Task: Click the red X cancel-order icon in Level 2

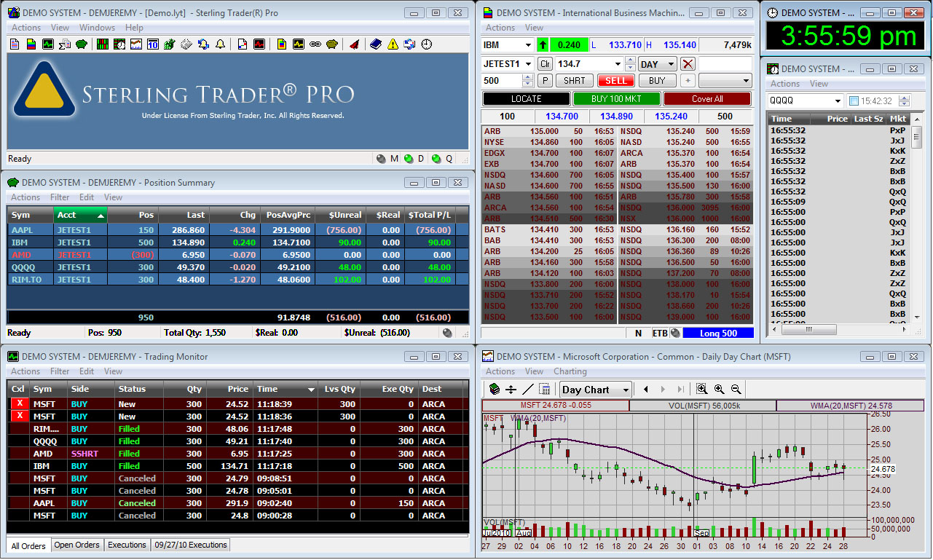Action: pyautogui.click(x=688, y=64)
